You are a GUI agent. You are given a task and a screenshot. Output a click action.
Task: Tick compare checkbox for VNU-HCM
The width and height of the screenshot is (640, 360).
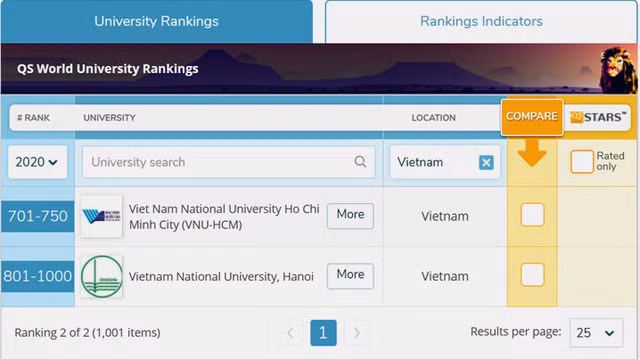point(532,214)
